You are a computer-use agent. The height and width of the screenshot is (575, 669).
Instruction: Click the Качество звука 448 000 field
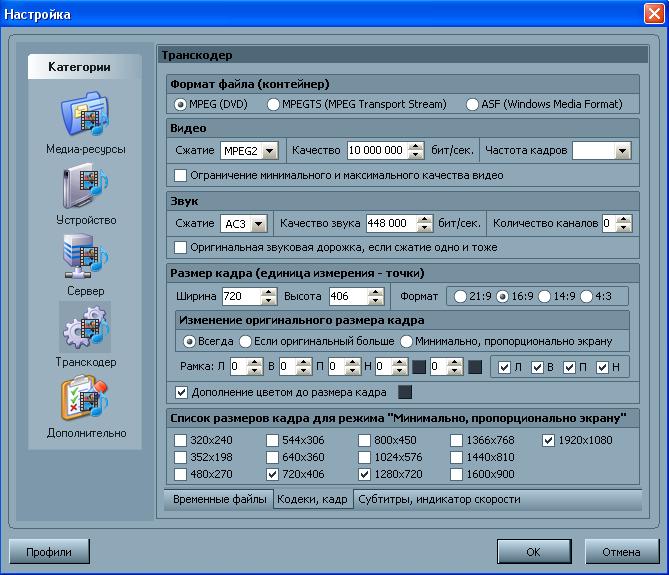391,223
